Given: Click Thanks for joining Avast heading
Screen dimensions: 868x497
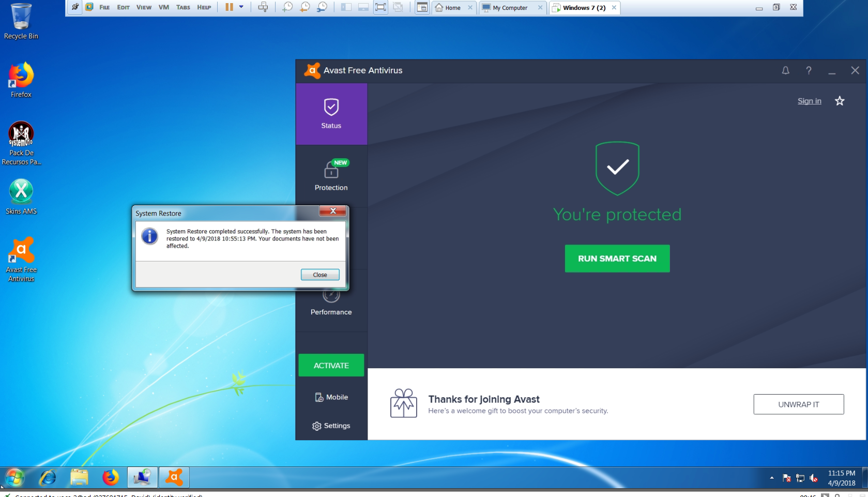Looking at the screenshot, I should click(484, 399).
